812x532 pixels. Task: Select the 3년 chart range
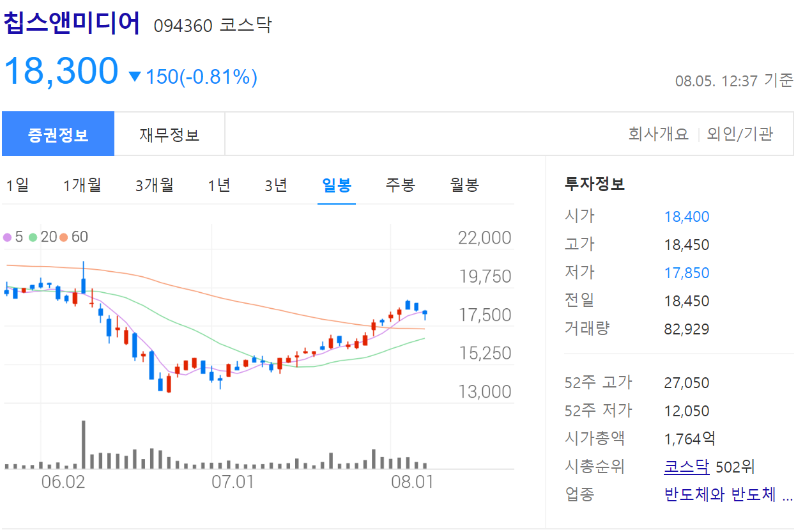click(275, 184)
